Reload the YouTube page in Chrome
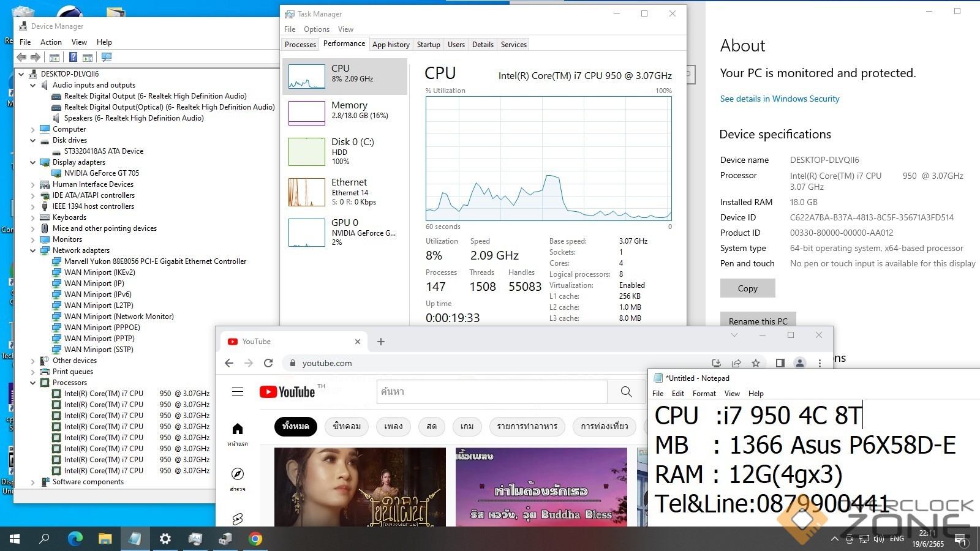The height and width of the screenshot is (551, 980). [x=268, y=363]
